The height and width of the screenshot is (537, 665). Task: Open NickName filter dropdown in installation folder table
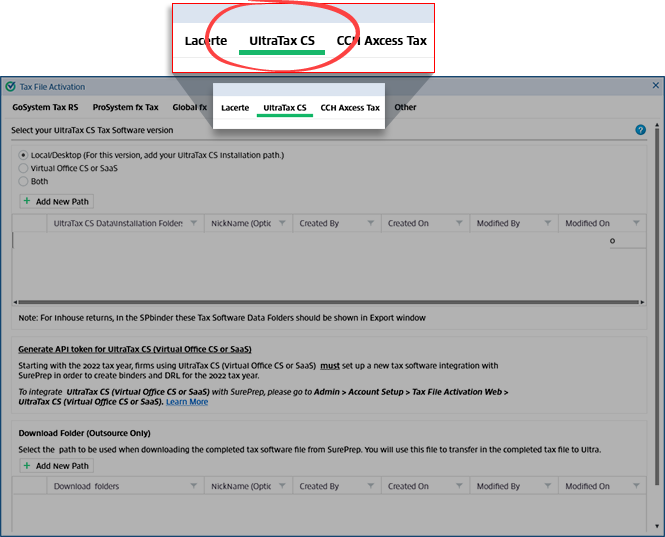pos(282,223)
